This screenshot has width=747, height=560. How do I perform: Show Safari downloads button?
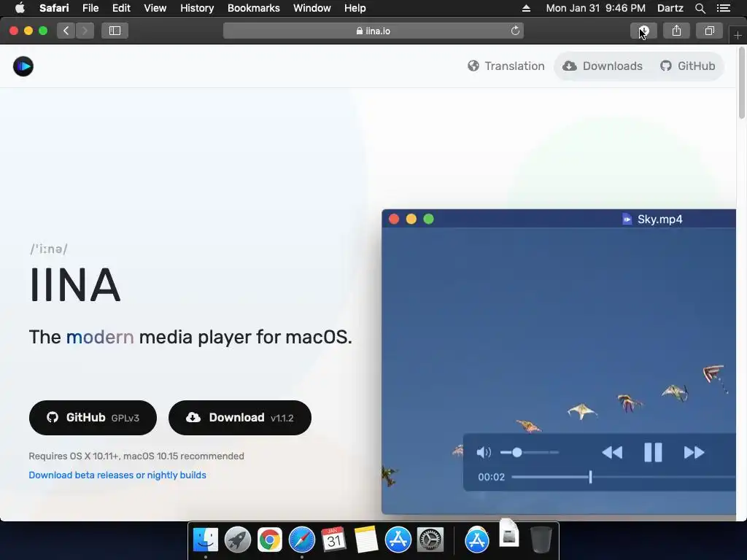tap(643, 31)
